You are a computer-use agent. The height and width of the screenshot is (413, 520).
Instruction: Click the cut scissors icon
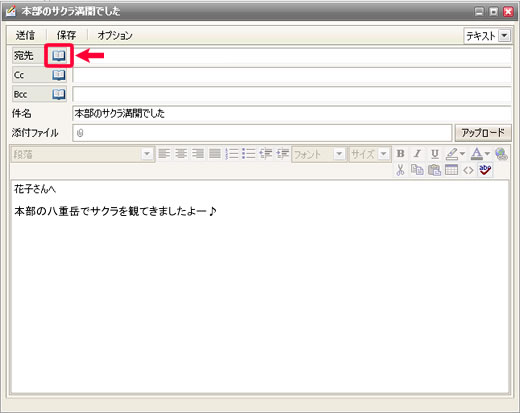click(x=400, y=170)
